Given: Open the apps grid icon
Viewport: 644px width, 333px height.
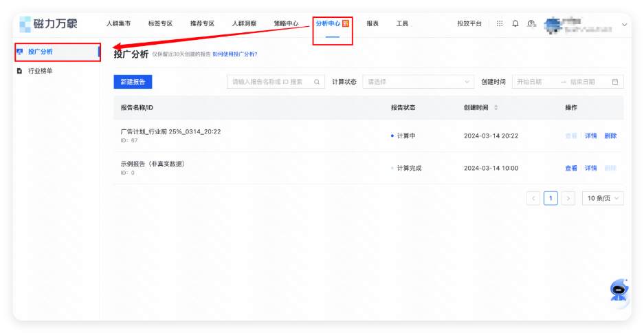Looking at the screenshot, I should (500, 24).
